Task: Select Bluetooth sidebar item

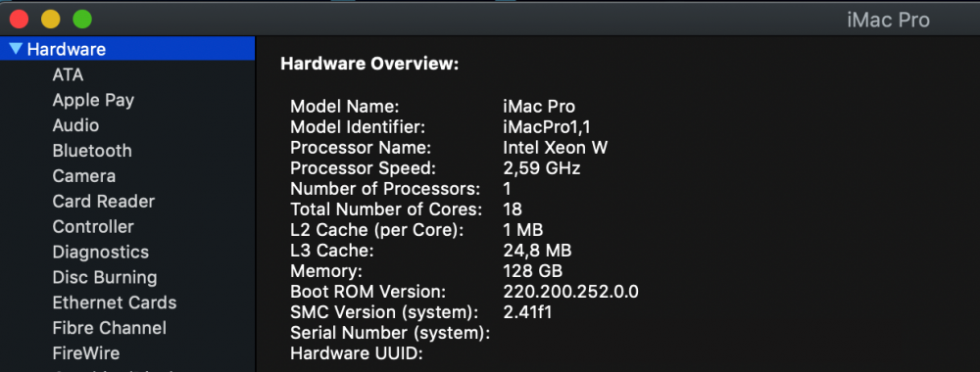Action: click(92, 151)
